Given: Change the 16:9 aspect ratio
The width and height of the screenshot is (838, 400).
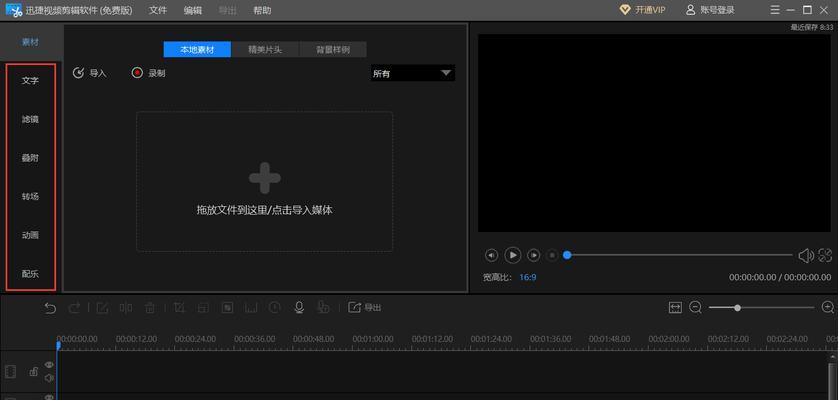Looking at the screenshot, I should (x=528, y=277).
